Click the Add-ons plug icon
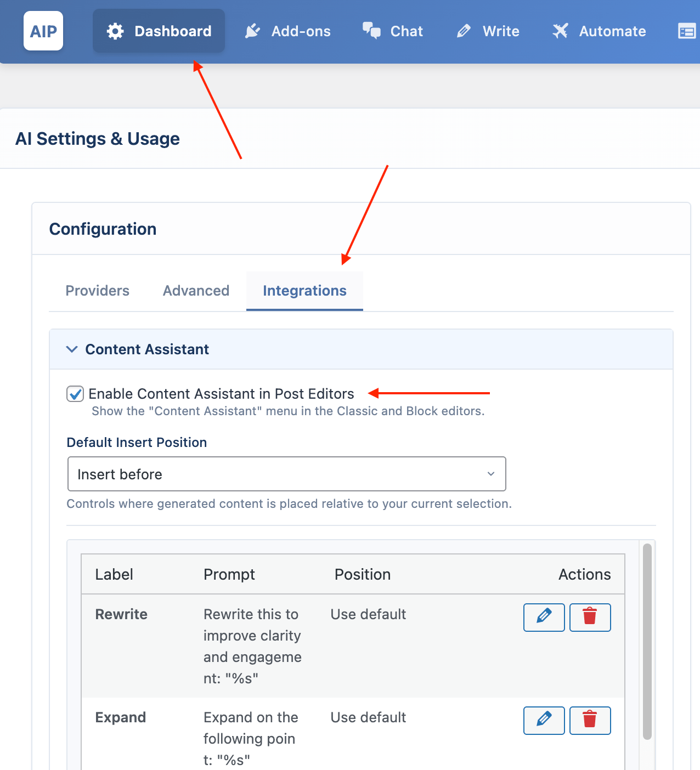Image resolution: width=700 pixels, height=770 pixels. [x=252, y=31]
